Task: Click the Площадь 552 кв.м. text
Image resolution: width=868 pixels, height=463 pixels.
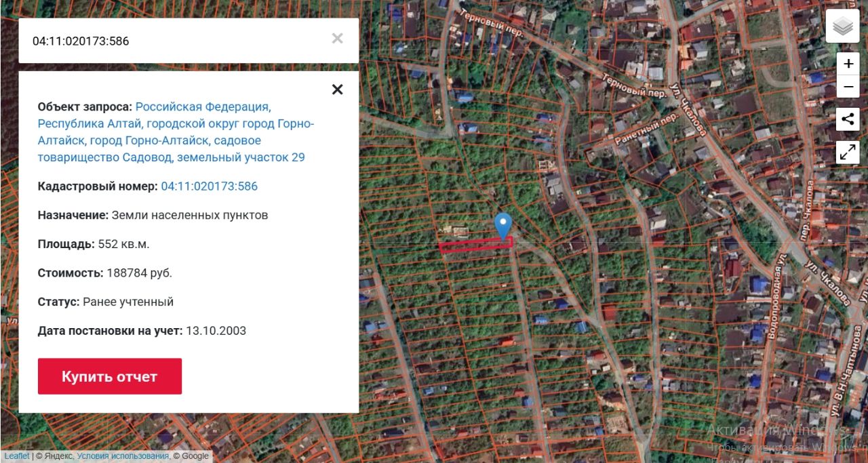Action: [94, 244]
